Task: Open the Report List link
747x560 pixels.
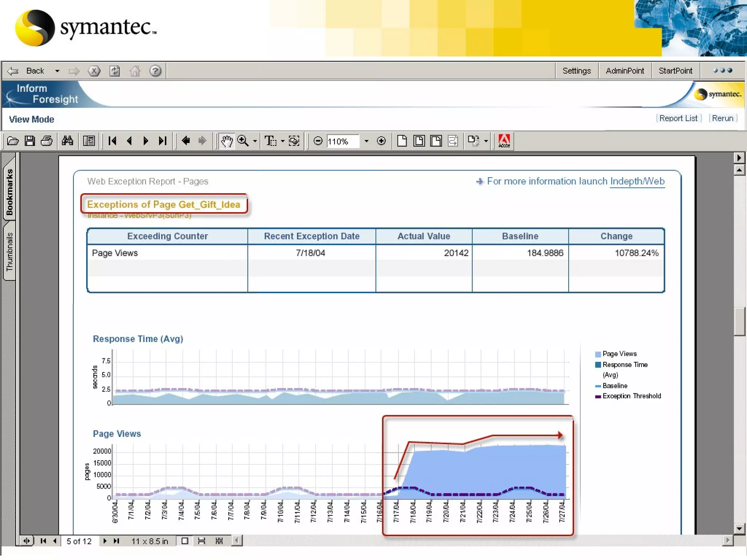Action: pos(678,118)
